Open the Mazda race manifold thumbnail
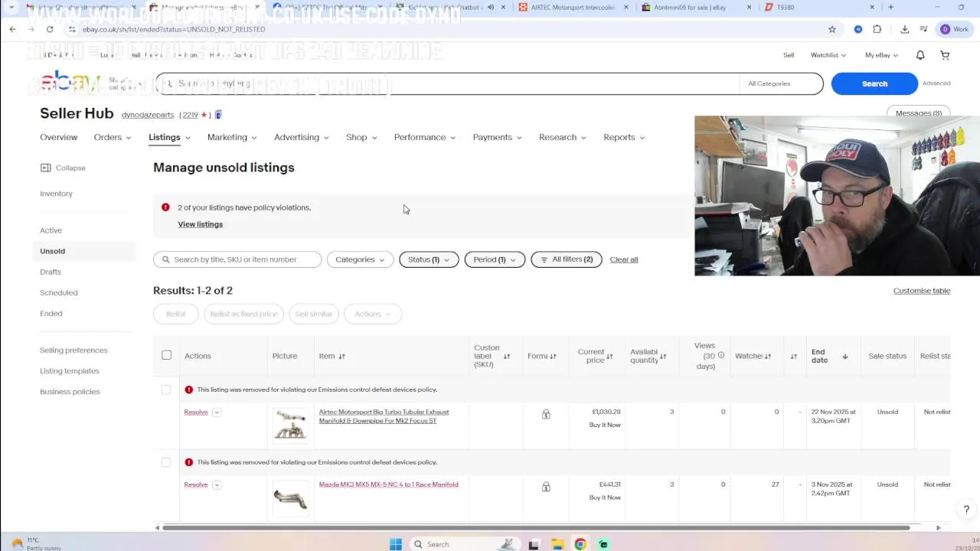Viewport: 980px width, 551px height. click(290, 499)
